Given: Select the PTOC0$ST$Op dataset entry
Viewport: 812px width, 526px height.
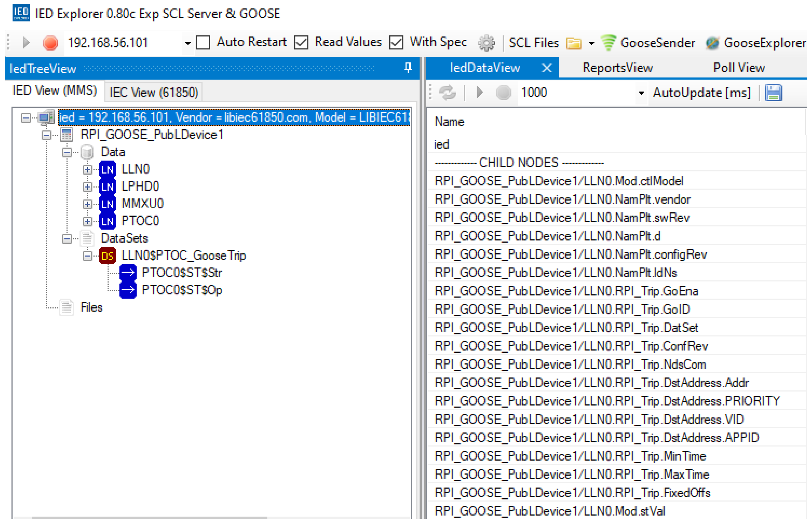Looking at the screenshot, I should click(182, 290).
